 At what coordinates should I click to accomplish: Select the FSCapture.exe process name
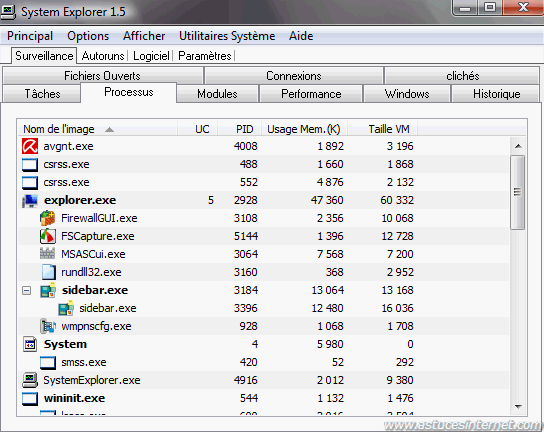97,236
